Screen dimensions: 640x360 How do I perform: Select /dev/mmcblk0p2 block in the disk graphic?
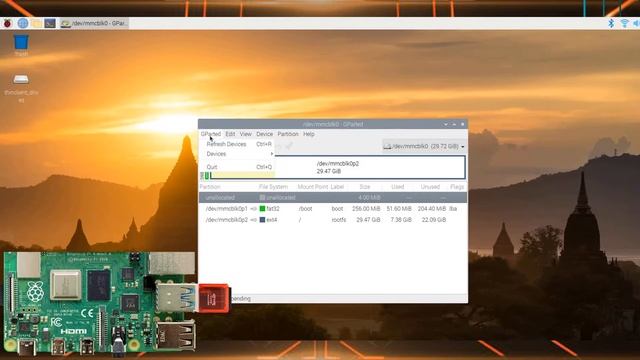click(x=338, y=167)
